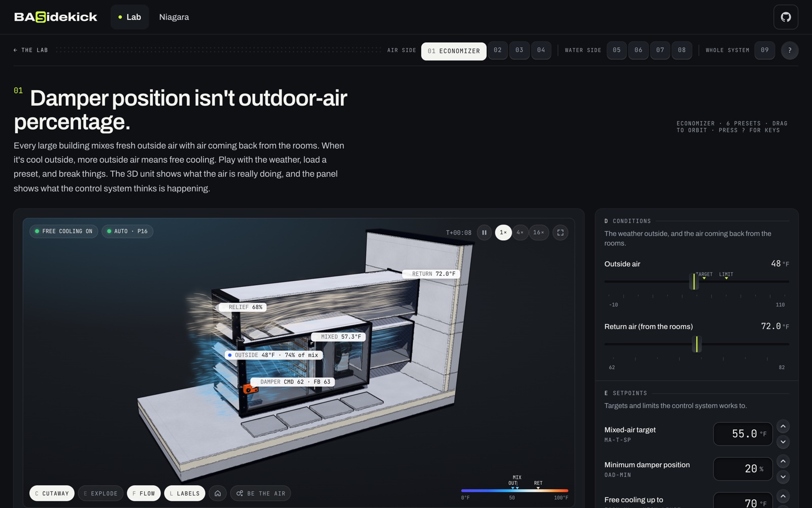Click the orange damper actuator

[x=249, y=389]
